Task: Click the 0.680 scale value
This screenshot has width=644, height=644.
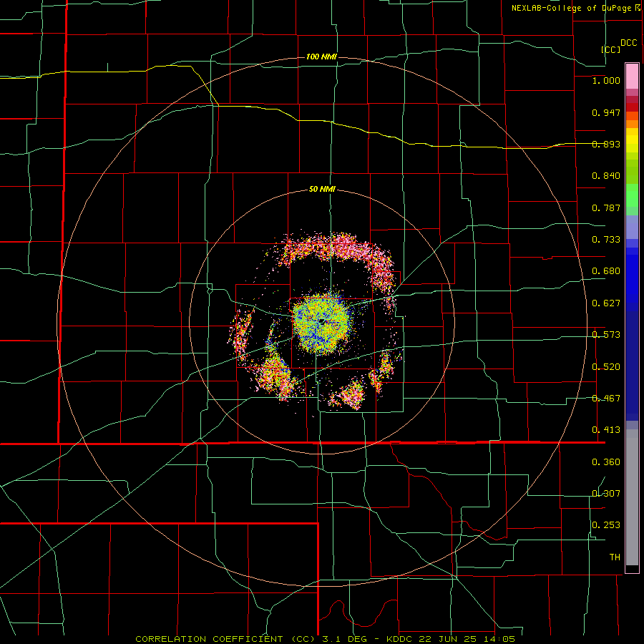Action: pyautogui.click(x=606, y=271)
